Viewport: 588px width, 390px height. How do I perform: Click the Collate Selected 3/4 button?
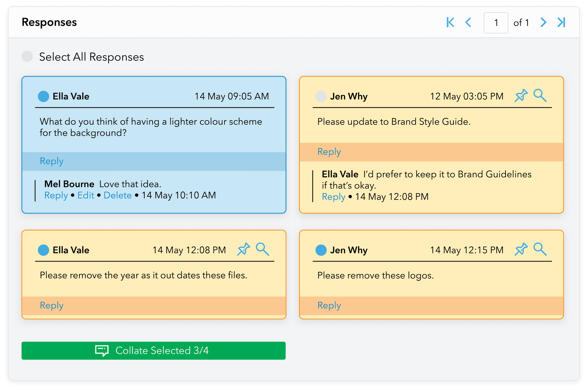[x=154, y=350]
